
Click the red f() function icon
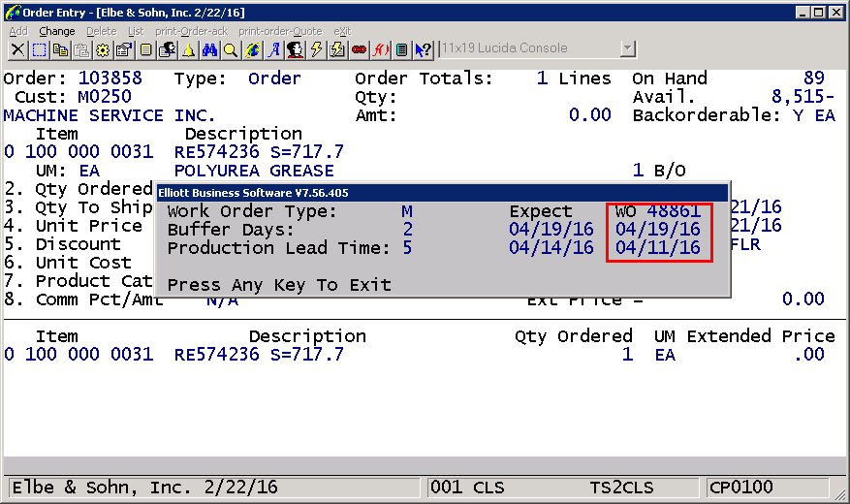click(x=380, y=49)
